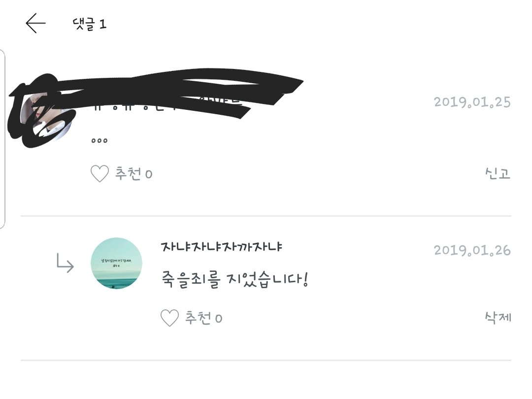Tap the heart on the 죽을죄를 지었습니다 reply
This screenshot has height=399, width=532.
click(x=169, y=318)
